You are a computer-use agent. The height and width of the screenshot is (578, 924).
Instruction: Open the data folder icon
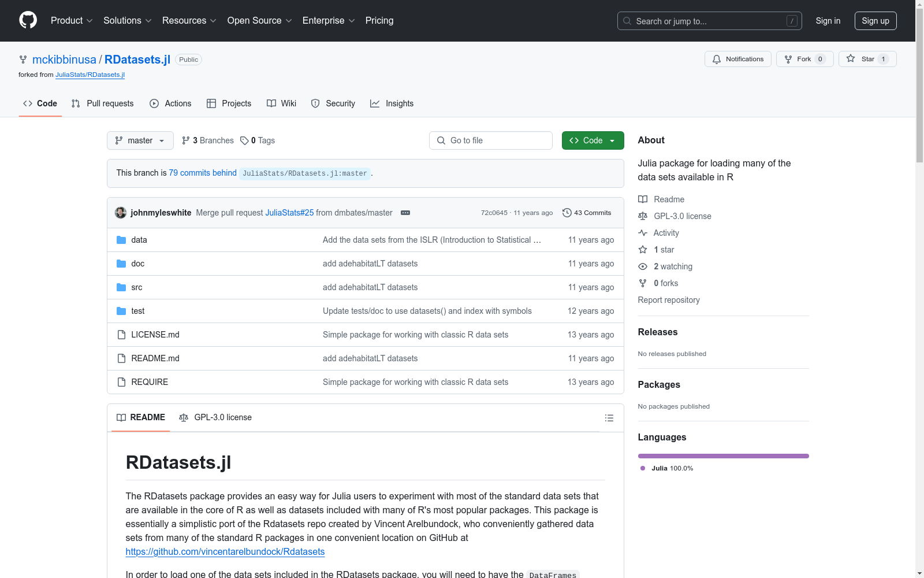click(x=121, y=240)
